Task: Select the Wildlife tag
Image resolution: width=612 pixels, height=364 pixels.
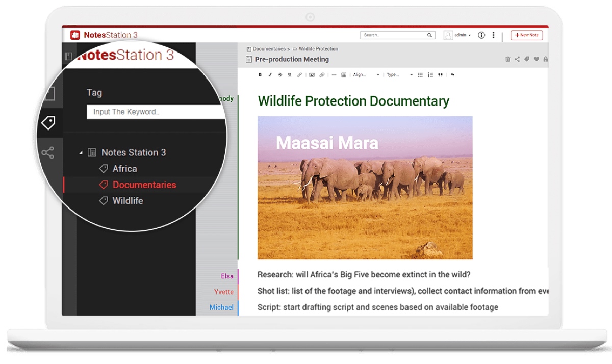Action: [x=127, y=201]
